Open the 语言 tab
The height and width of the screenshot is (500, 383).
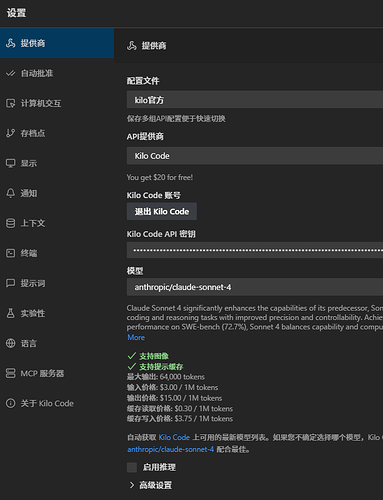tap(57, 343)
